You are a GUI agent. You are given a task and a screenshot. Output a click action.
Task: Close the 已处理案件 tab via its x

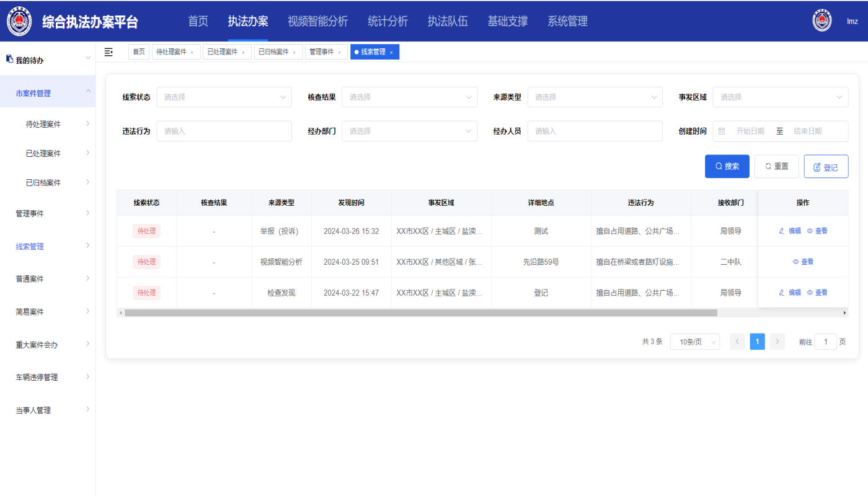click(243, 53)
